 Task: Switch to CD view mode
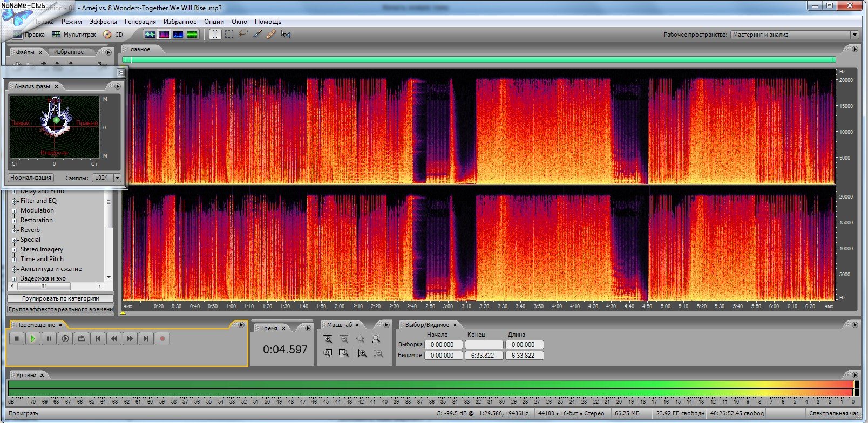point(113,35)
